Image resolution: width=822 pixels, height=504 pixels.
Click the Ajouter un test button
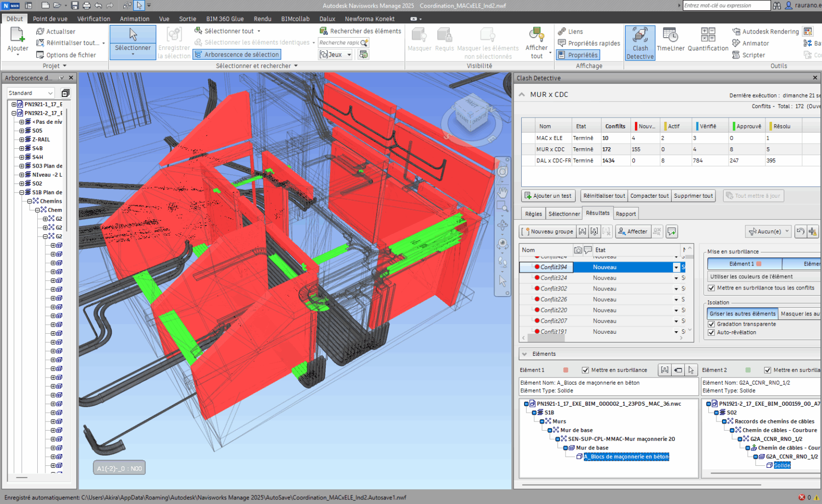[x=548, y=196]
